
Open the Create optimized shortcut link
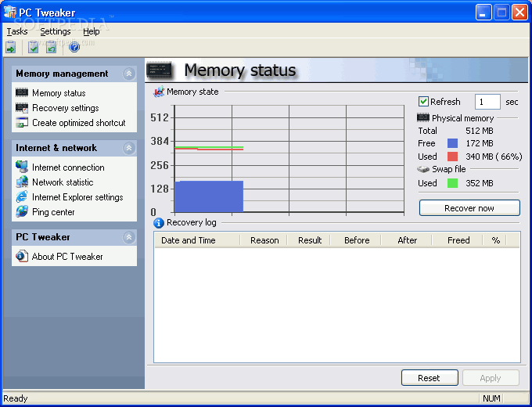coord(79,123)
